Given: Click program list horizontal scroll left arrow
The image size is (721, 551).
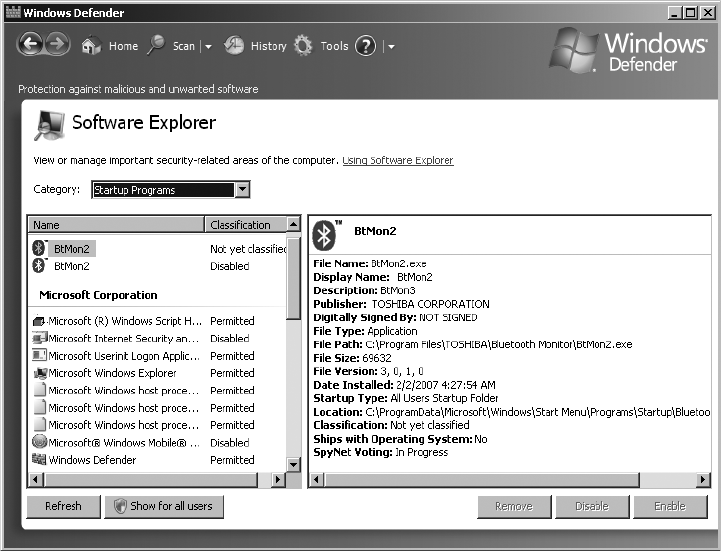Looking at the screenshot, I should pyautogui.click(x=35, y=480).
